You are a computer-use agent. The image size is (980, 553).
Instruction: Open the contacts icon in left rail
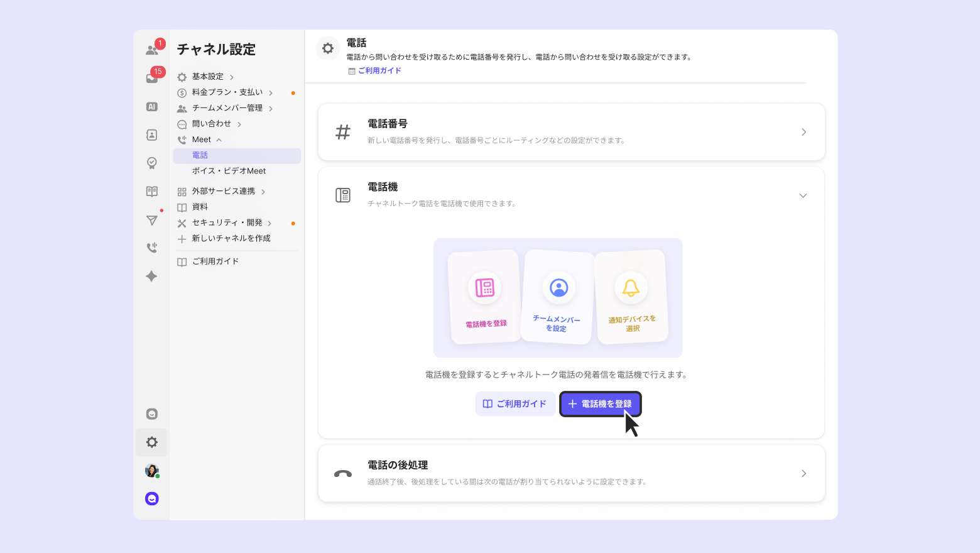[x=152, y=135]
